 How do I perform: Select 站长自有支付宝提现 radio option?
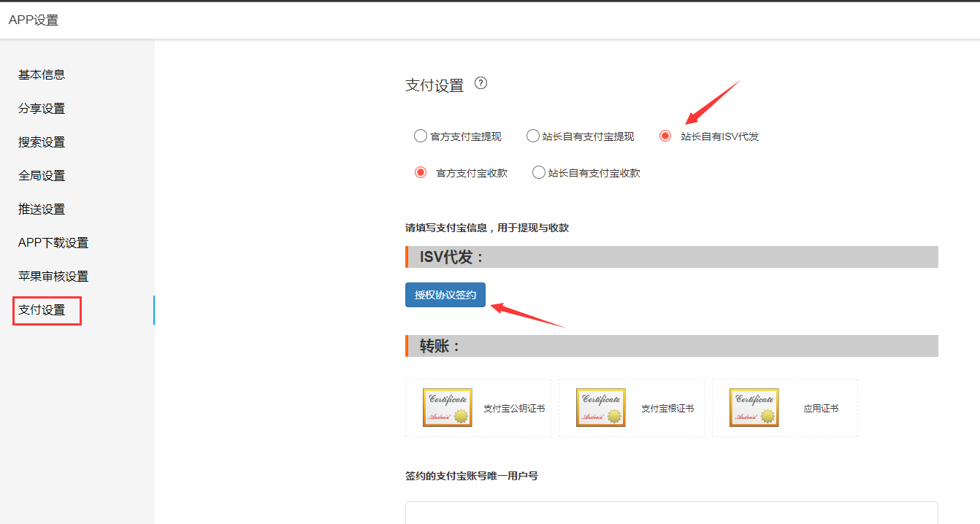coord(533,136)
